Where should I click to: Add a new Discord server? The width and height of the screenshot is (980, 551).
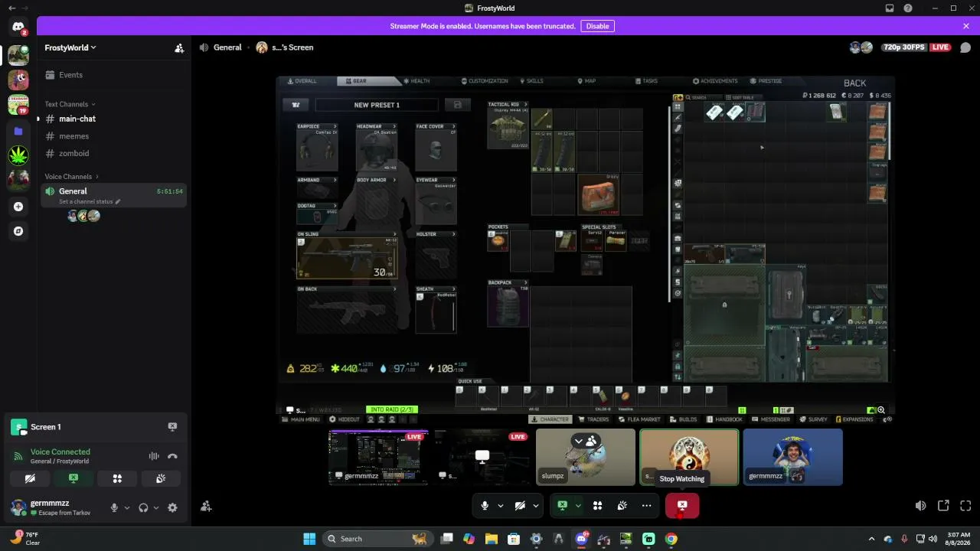pyautogui.click(x=18, y=207)
